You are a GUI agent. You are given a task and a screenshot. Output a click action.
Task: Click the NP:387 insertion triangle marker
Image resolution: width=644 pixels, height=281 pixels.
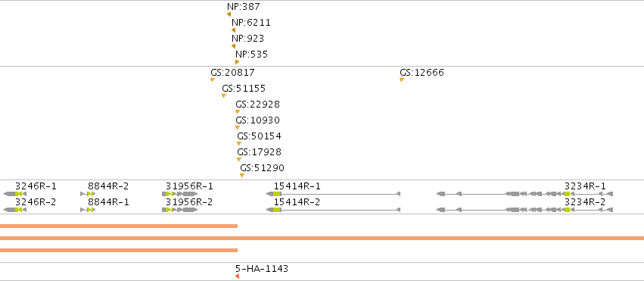click(229, 14)
